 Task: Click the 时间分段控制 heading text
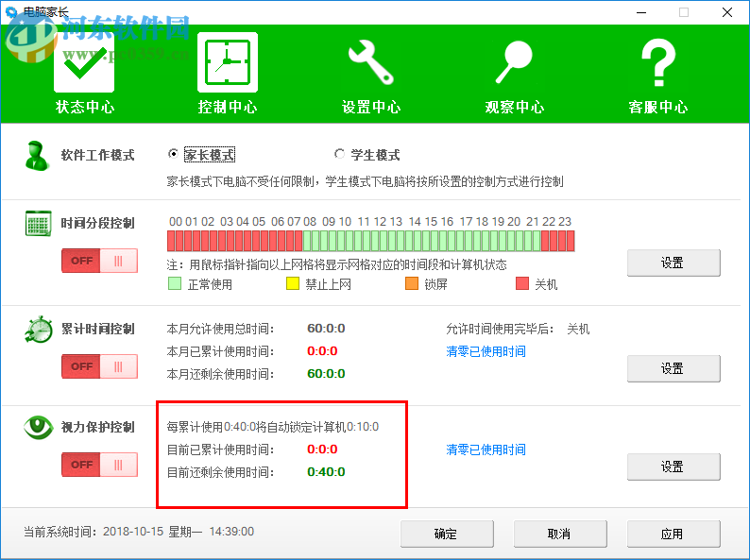97,223
